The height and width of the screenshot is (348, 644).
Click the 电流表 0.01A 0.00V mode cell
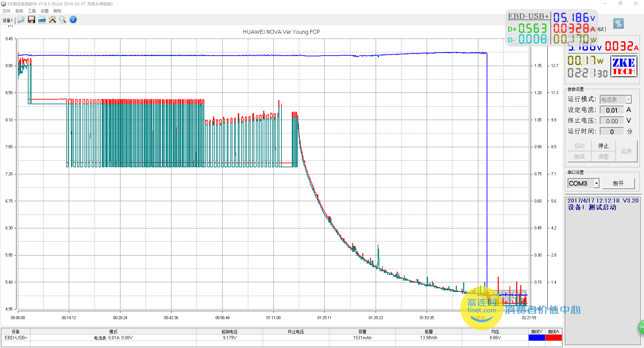click(x=113, y=338)
